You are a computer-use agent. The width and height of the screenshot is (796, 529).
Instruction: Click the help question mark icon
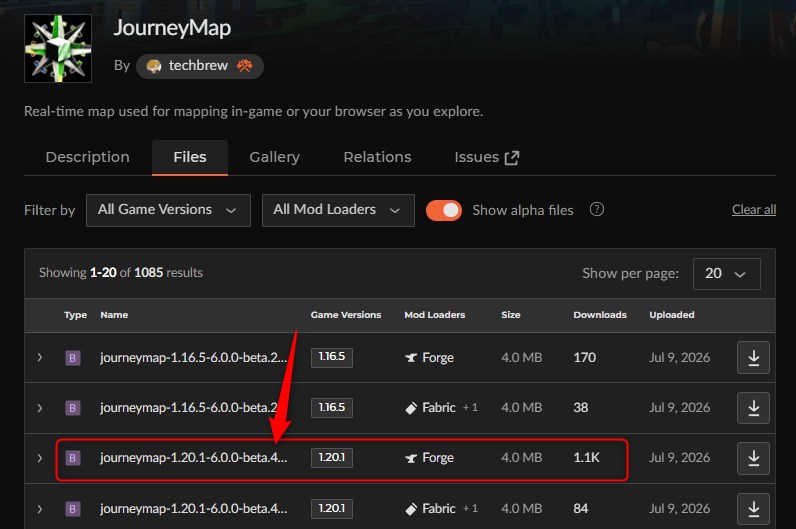pos(596,209)
